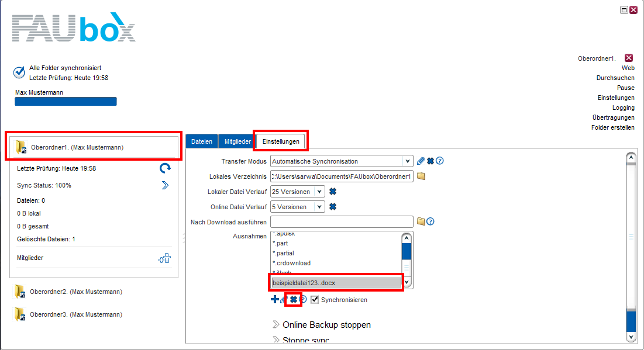
Task: Edit exception with pencil icon below Ausnahmen
Action: point(283,300)
